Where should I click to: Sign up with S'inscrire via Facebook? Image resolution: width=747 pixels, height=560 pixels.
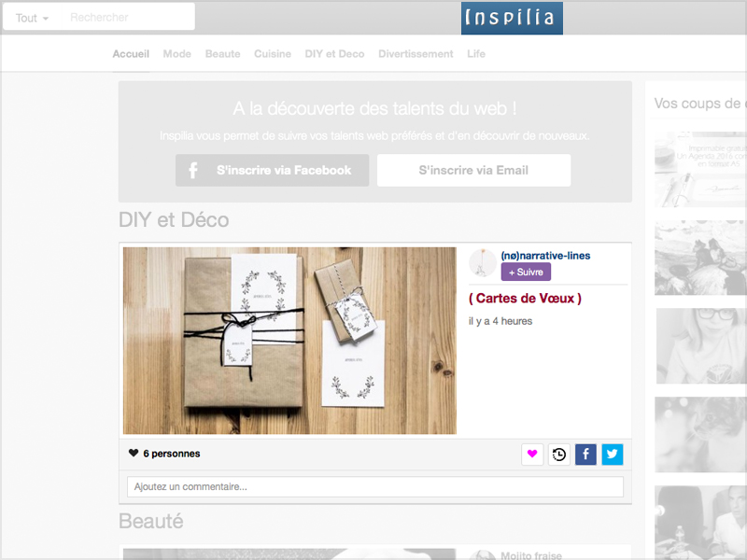tap(272, 170)
